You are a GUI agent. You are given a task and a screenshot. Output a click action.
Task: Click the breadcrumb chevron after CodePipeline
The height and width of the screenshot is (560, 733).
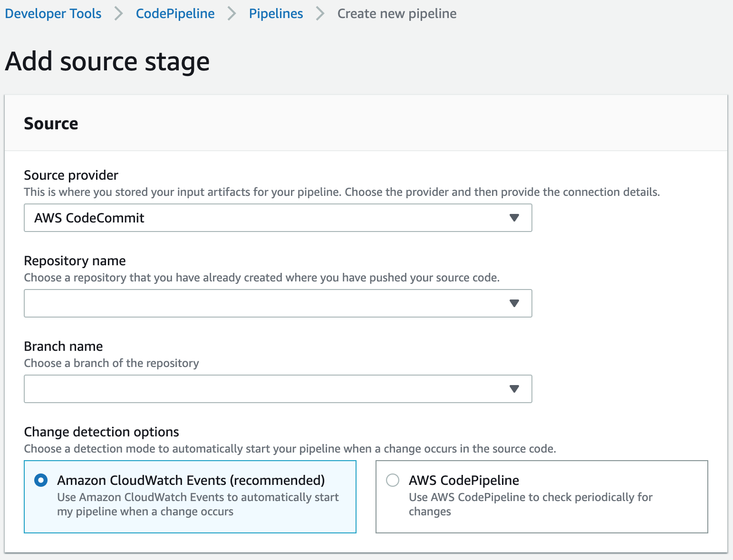232,14
